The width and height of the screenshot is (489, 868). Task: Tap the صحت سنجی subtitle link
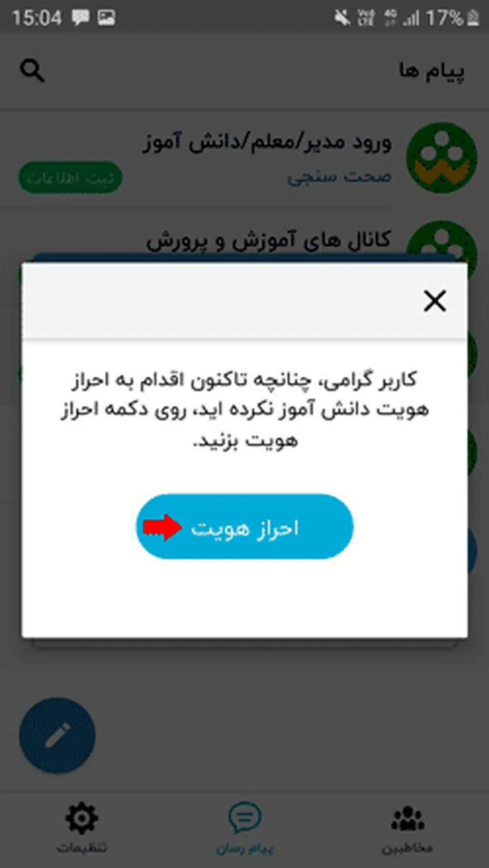(339, 177)
